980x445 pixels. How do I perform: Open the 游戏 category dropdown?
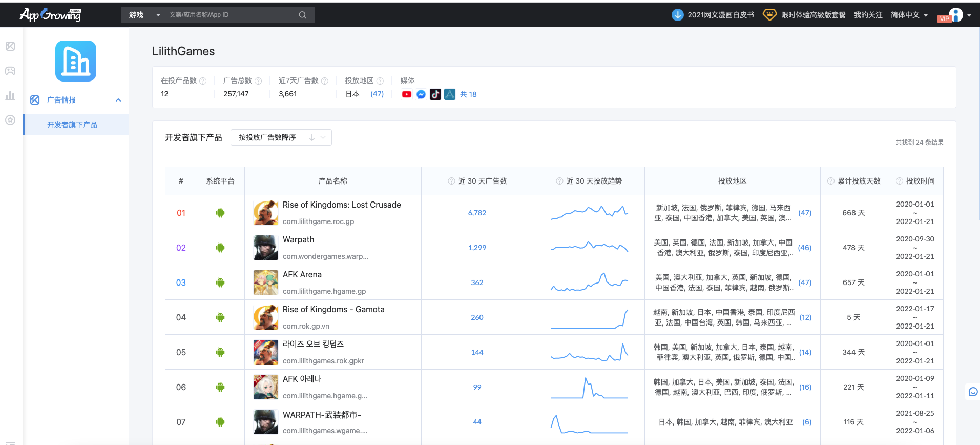click(145, 15)
